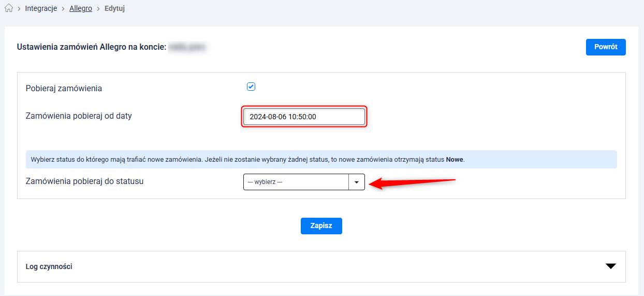Open Integracje from the breadcrumb trail

(x=41, y=9)
